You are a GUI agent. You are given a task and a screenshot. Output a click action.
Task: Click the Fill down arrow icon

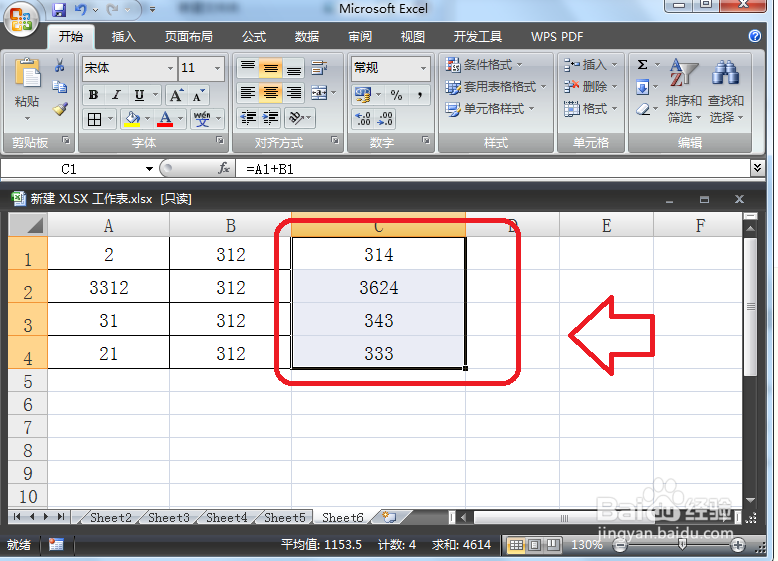(x=643, y=88)
